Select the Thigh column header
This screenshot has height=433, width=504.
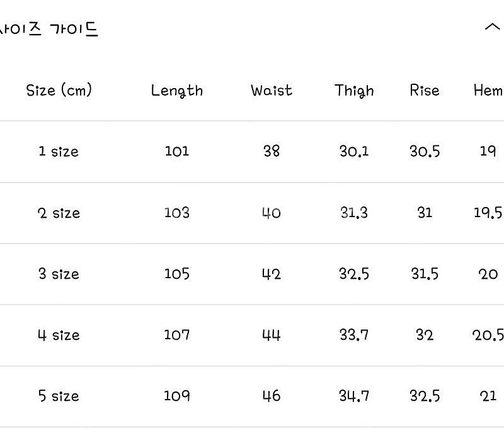pos(354,91)
